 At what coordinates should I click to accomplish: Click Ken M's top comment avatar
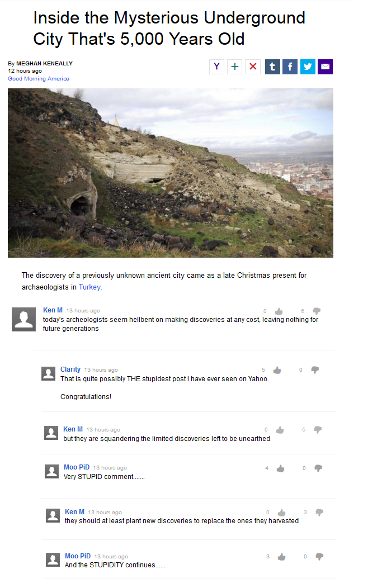(23, 319)
